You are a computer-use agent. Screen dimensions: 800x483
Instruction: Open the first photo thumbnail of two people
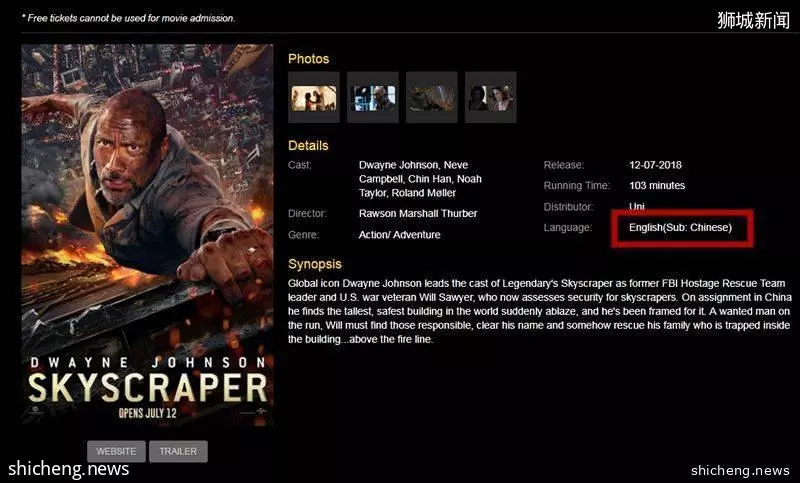[314, 97]
